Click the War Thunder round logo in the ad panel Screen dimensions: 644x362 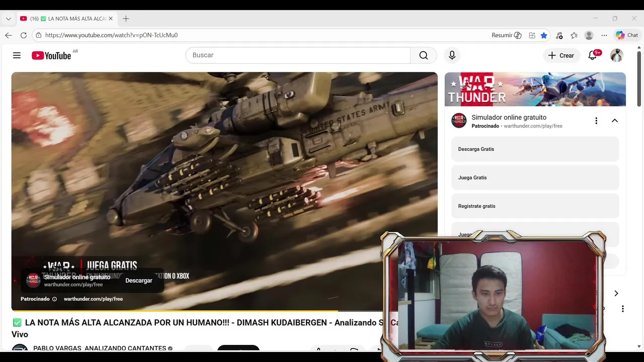tap(459, 121)
